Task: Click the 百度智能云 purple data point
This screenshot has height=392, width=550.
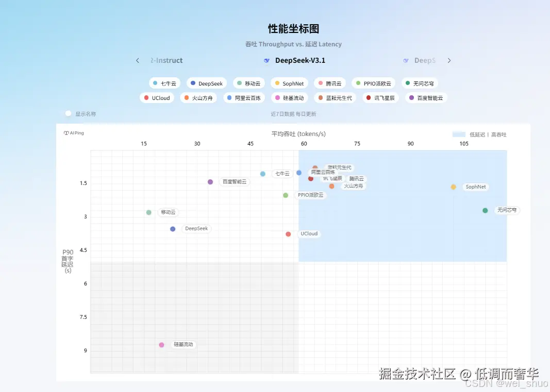Action: click(x=210, y=182)
